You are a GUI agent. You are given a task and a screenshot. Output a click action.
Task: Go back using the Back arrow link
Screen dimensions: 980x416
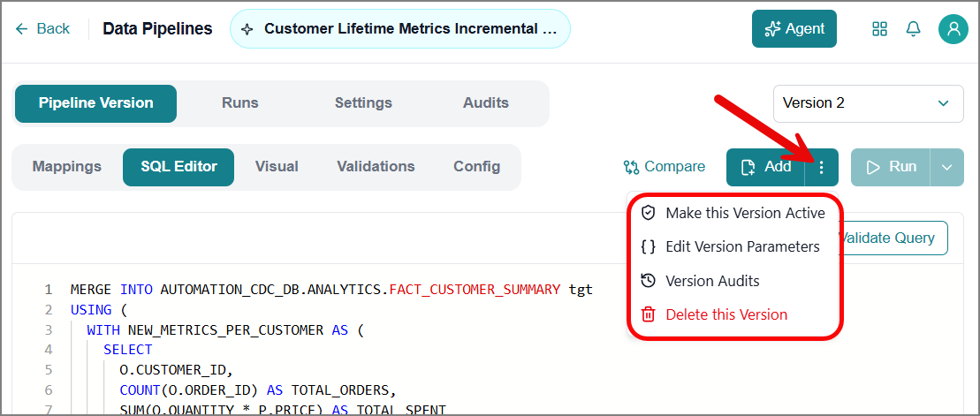tap(42, 29)
